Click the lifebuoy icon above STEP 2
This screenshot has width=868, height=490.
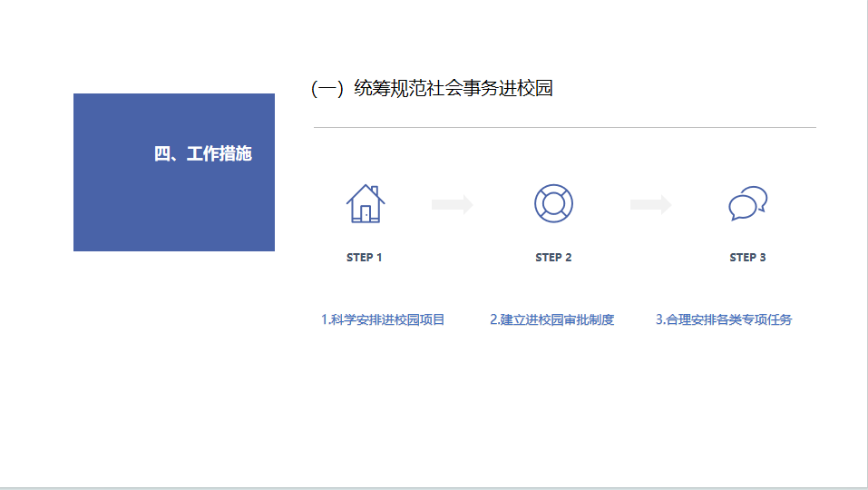[553, 203]
